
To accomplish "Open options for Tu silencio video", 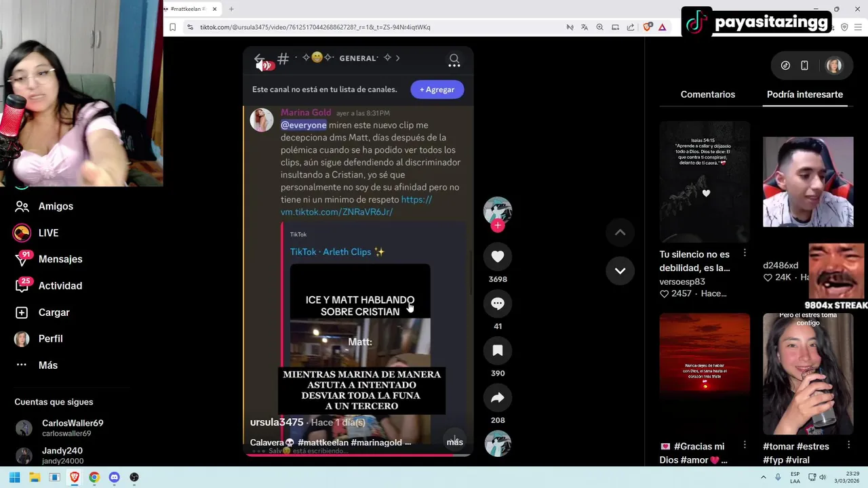I will click(x=745, y=253).
